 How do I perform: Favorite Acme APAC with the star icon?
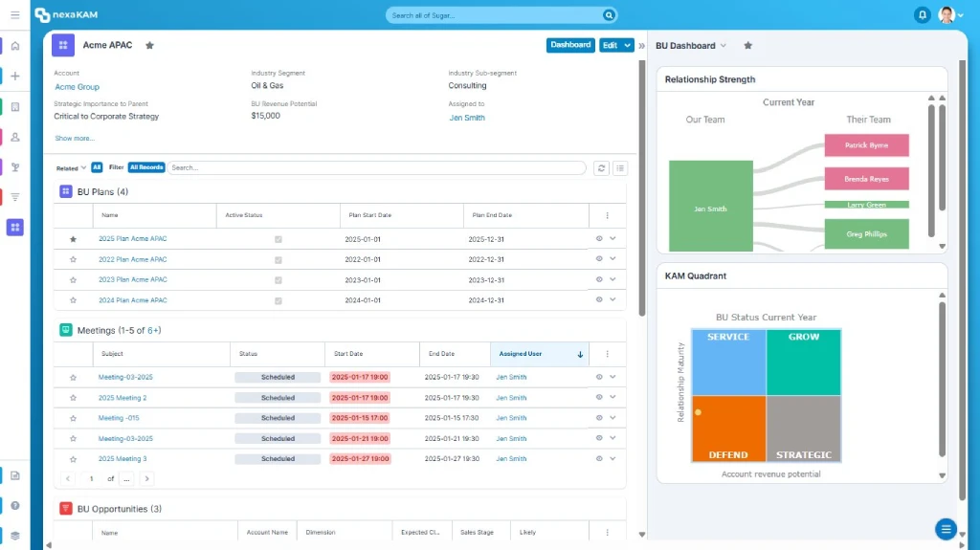(x=149, y=45)
